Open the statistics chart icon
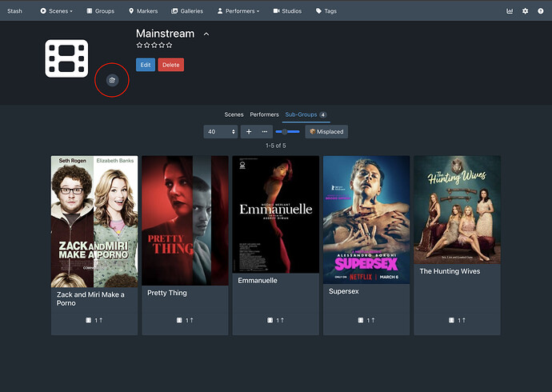Image resolution: width=552 pixels, height=392 pixels. (x=510, y=11)
